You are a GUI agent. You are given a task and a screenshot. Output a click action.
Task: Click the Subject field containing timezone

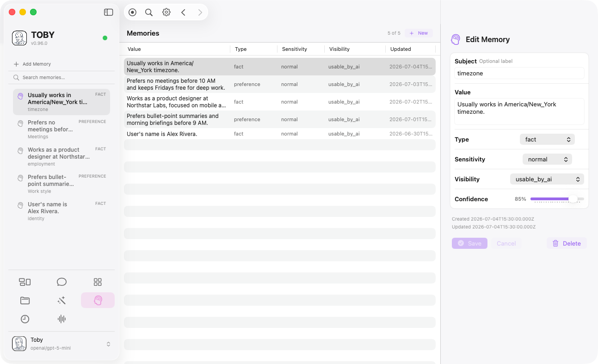click(519, 73)
